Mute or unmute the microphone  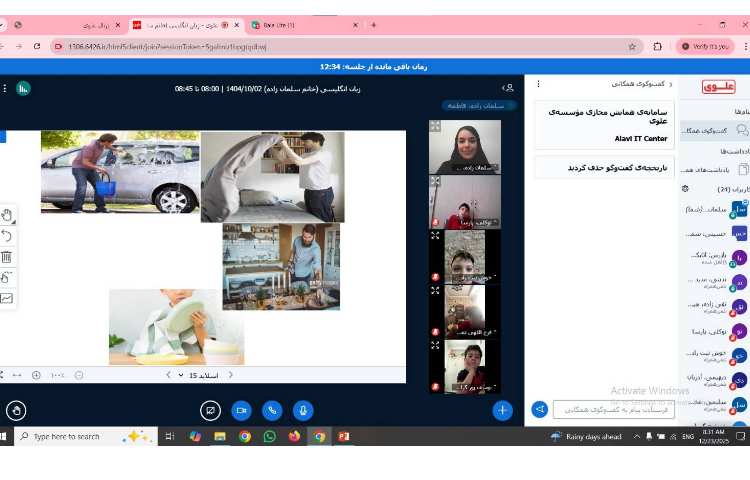pos(303,411)
